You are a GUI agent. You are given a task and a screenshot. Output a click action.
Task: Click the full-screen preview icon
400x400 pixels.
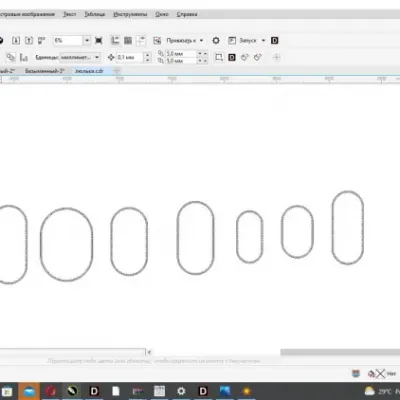coord(99,41)
